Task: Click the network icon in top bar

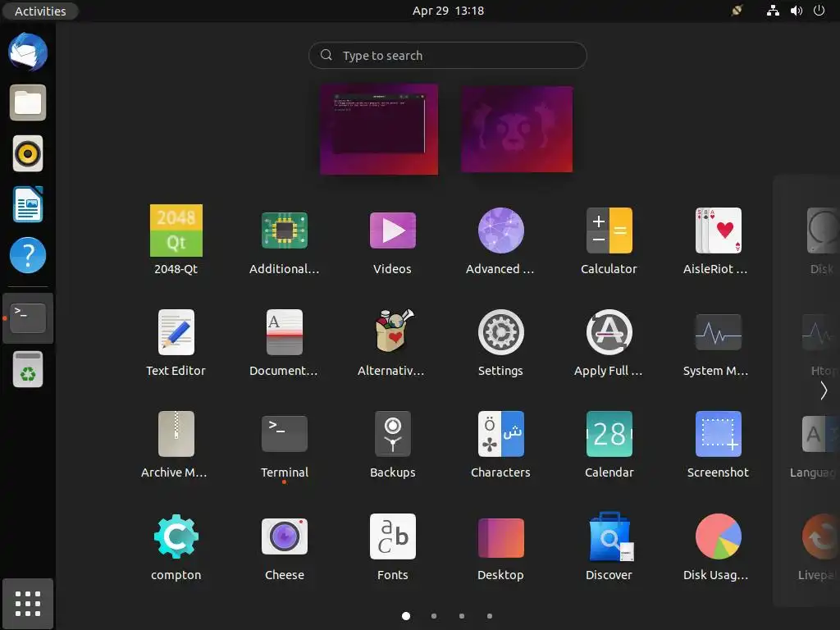Action: click(773, 11)
